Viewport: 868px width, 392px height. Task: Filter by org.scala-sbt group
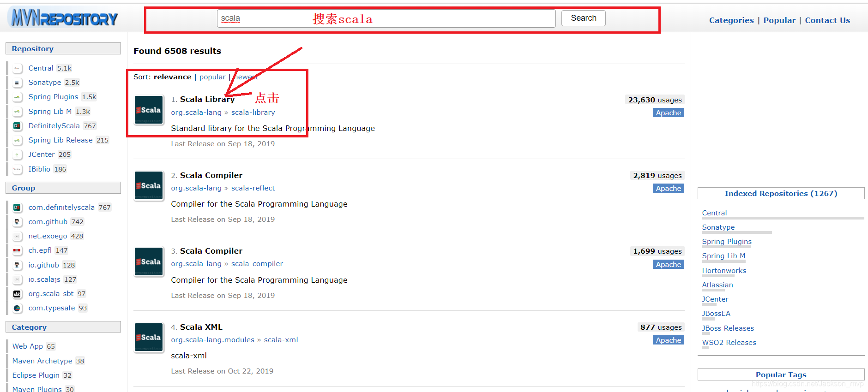pos(51,294)
